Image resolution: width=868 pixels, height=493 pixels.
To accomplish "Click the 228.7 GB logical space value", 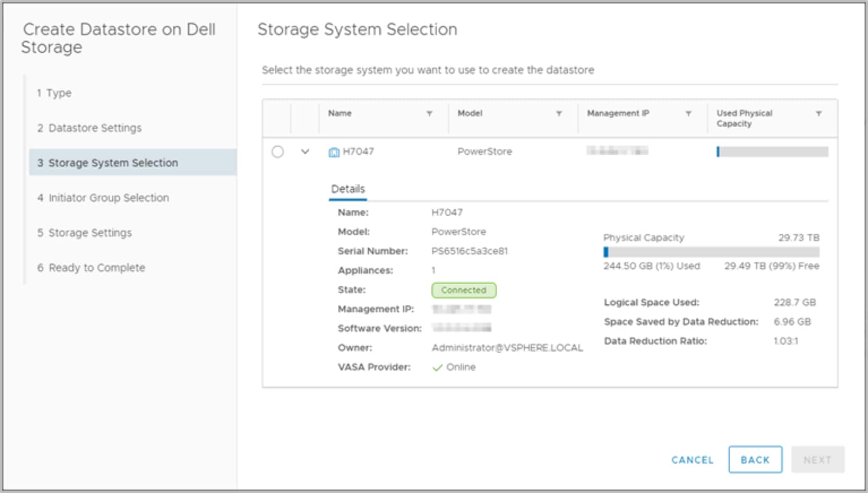I will 795,302.
